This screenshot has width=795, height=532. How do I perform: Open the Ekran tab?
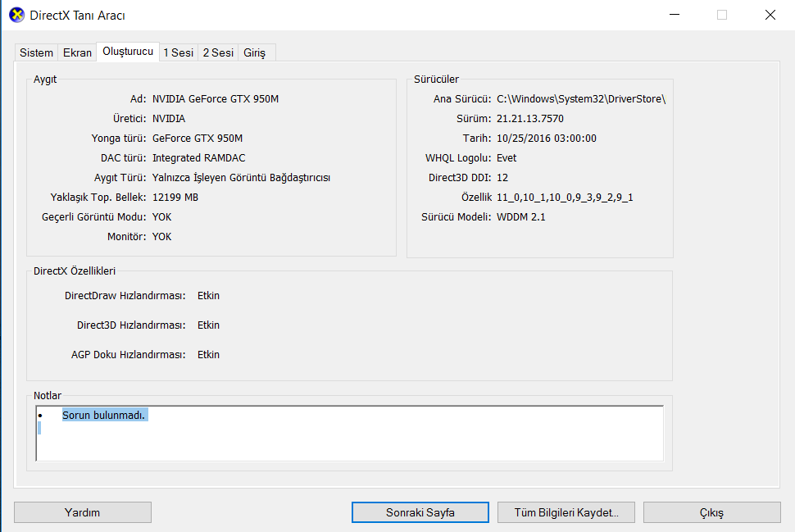[x=77, y=52]
